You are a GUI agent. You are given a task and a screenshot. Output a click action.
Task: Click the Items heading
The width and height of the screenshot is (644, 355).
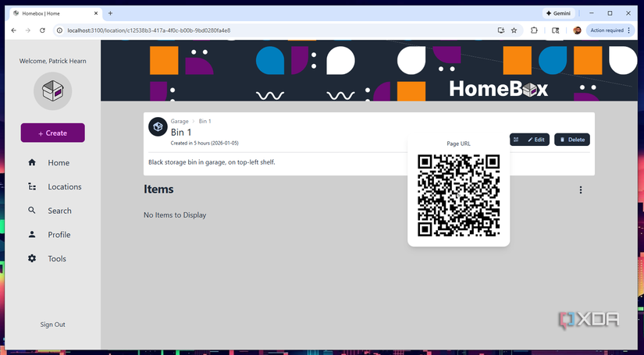(x=158, y=189)
